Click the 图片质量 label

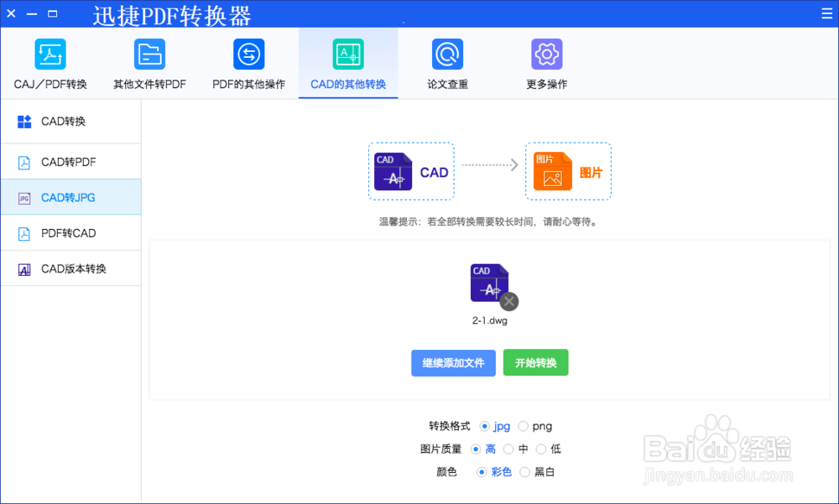(441, 449)
